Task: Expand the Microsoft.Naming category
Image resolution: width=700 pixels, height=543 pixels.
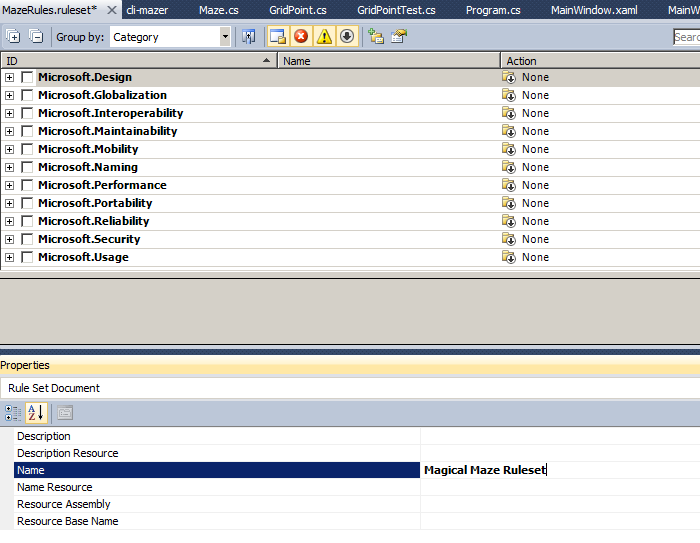Action: (x=9, y=167)
